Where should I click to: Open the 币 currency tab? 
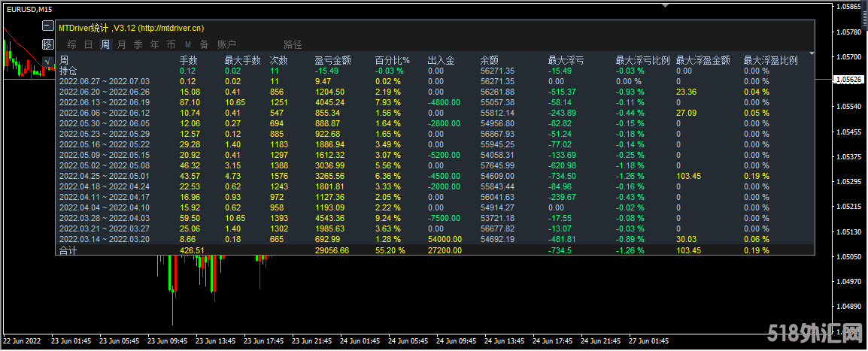click(171, 45)
